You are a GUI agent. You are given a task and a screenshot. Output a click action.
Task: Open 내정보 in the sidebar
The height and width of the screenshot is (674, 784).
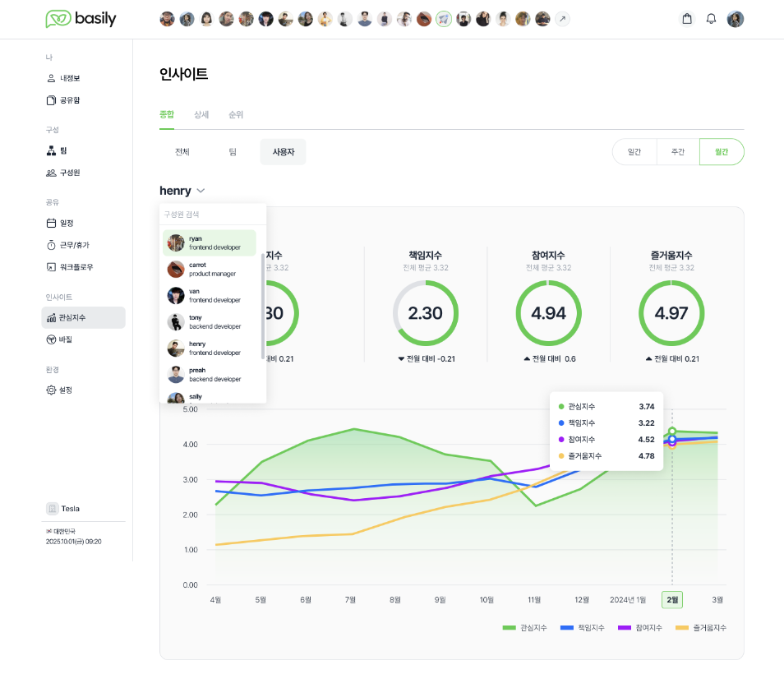pos(63,79)
